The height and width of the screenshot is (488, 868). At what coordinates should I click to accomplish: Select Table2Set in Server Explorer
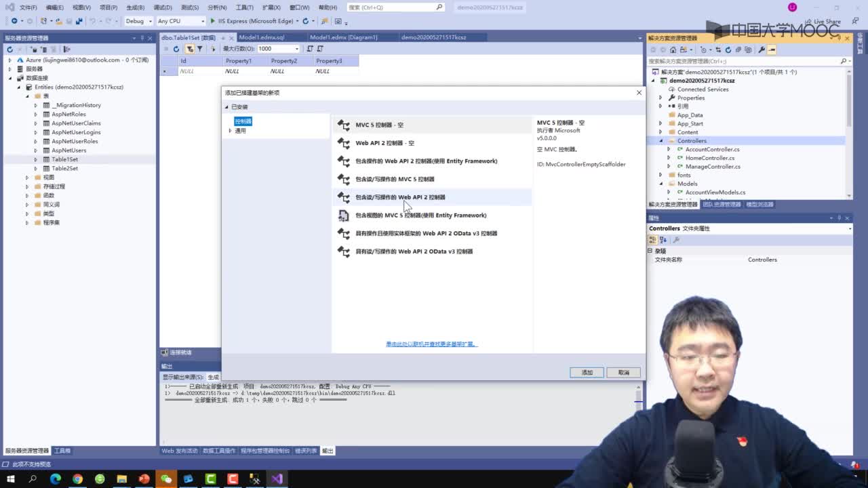65,168
